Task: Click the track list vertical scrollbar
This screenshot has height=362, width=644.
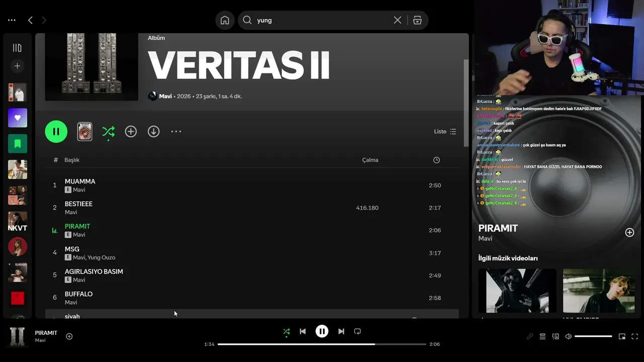Action: click(x=466, y=103)
